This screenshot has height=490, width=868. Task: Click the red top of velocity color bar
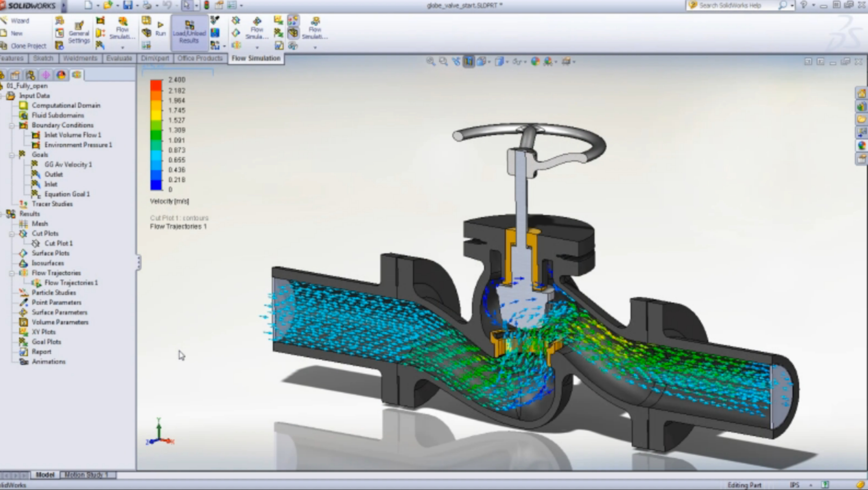156,85
